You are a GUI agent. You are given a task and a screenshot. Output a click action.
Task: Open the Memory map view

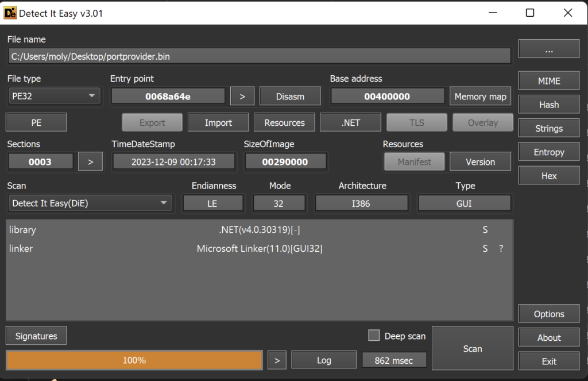tap(480, 97)
